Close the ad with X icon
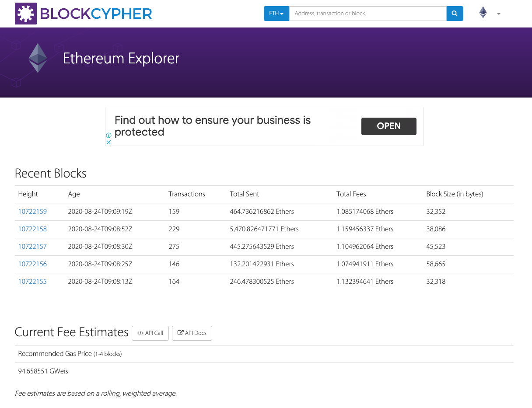 (x=108, y=142)
